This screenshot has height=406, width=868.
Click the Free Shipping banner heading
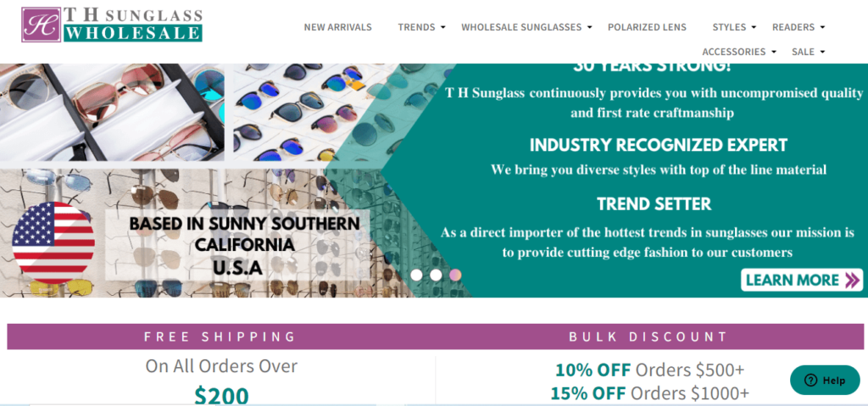pyautogui.click(x=220, y=336)
